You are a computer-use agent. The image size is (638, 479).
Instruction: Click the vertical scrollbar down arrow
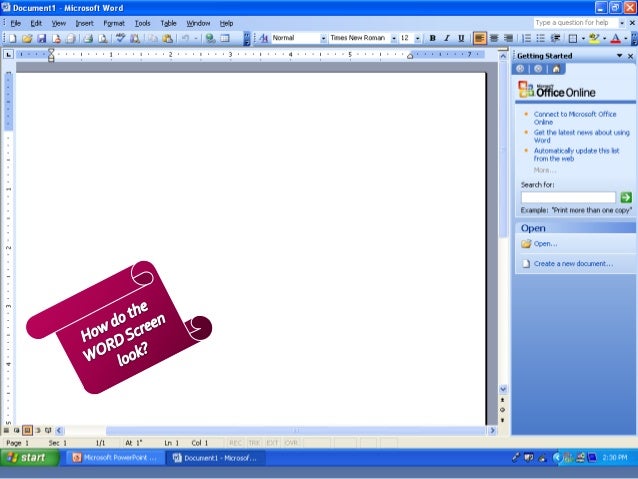point(503,389)
